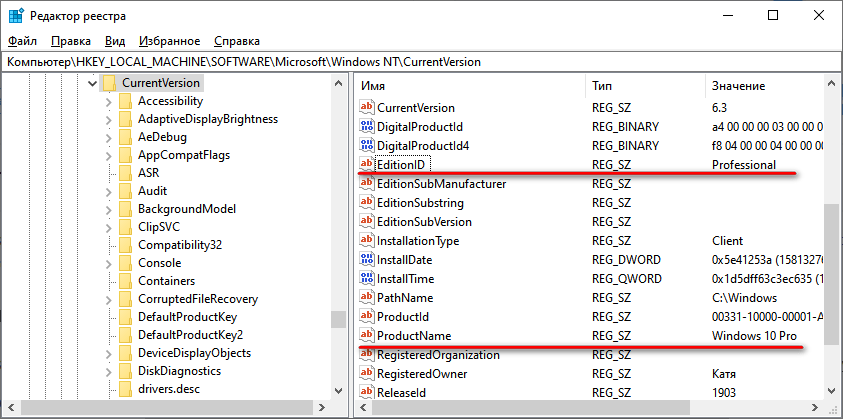Click the 'Professional' value data
Image resolution: width=843 pixels, height=419 pixels.
744,165
